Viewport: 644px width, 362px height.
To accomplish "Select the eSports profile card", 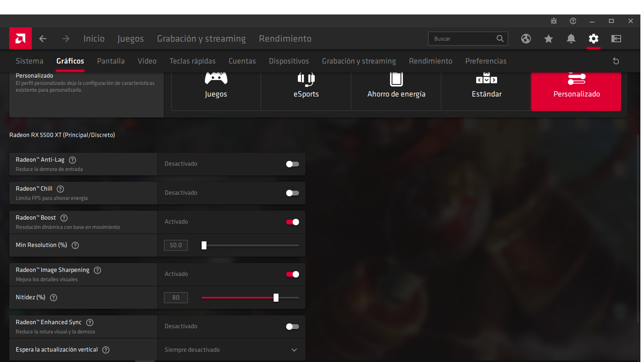I will (x=306, y=91).
